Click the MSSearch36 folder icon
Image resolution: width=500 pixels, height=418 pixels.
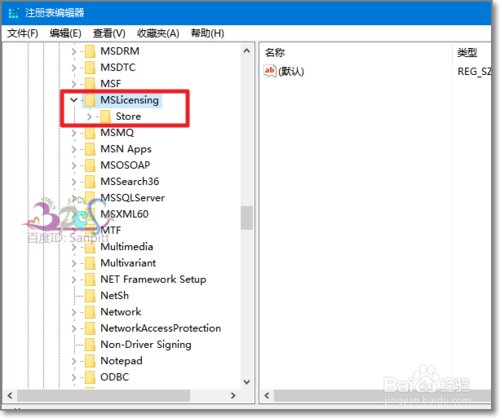point(90,182)
